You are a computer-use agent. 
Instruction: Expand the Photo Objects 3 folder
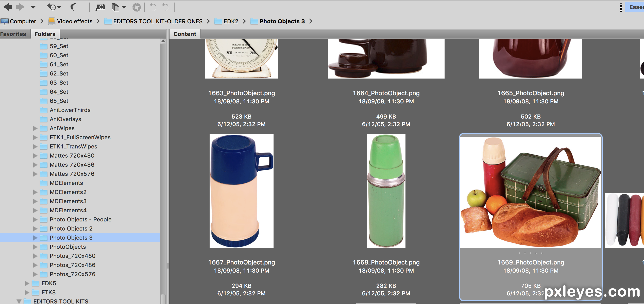pyautogui.click(x=35, y=238)
